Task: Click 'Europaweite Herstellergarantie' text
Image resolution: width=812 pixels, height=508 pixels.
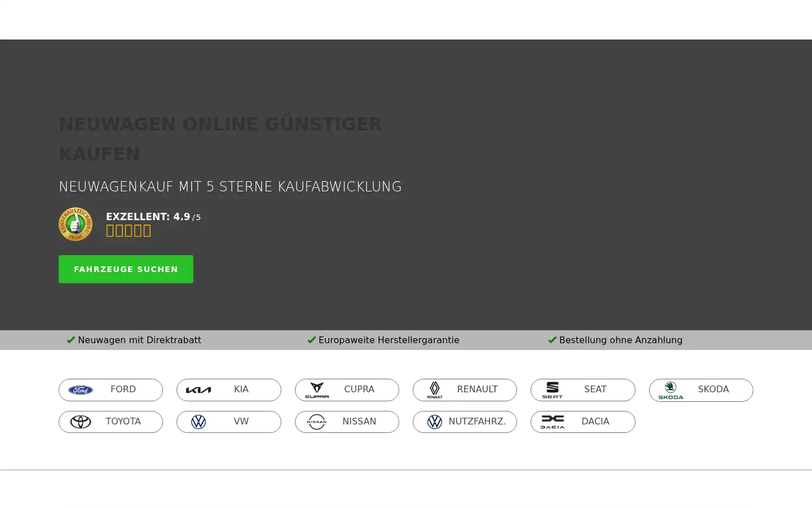Action: pyautogui.click(x=389, y=340)
